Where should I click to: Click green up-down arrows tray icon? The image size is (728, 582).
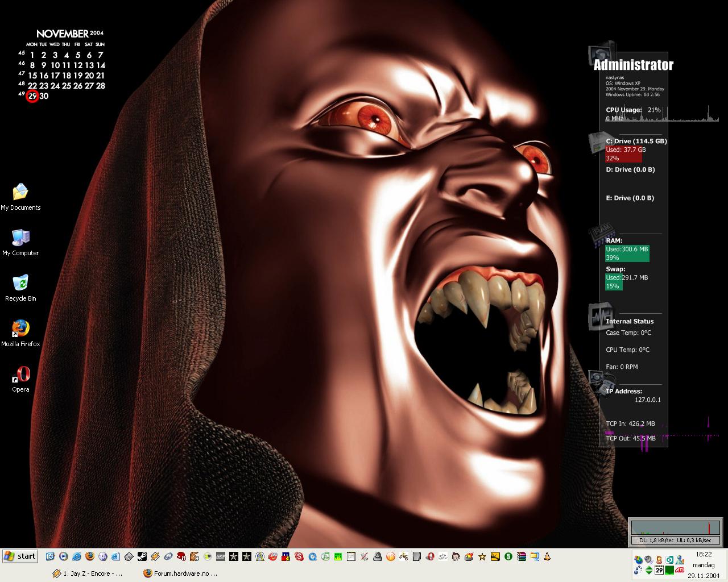point(649,569)
